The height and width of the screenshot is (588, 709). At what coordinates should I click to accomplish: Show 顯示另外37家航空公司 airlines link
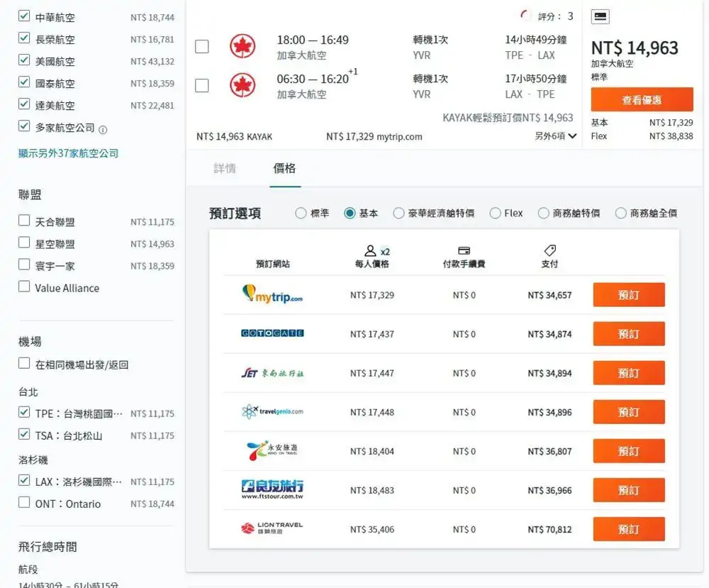(x=68, y=153)
